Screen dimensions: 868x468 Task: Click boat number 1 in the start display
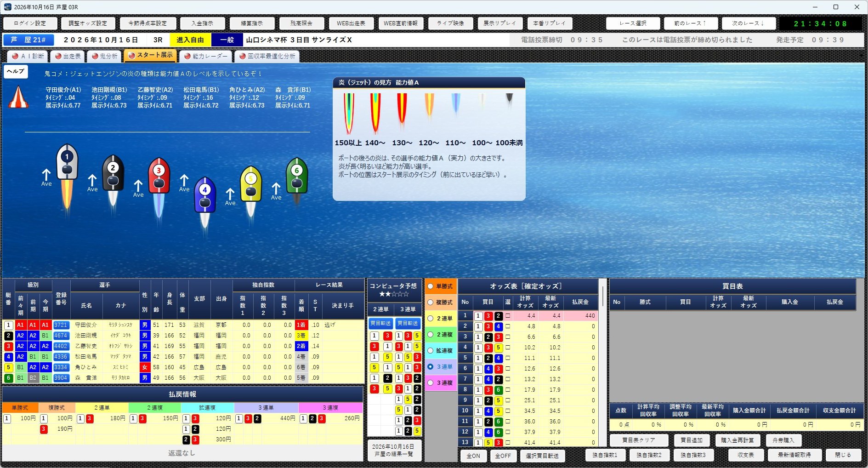[67, 162]
